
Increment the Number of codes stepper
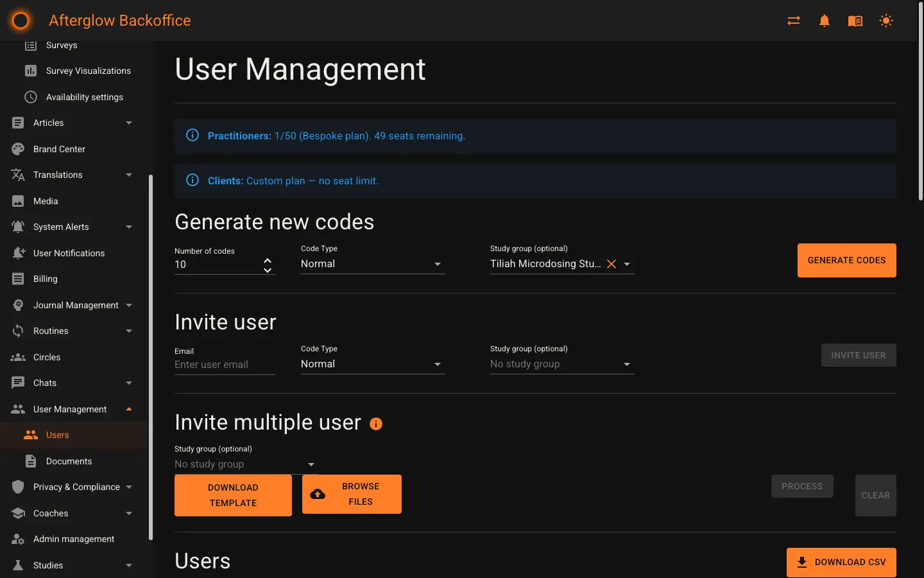click(268, 260)
